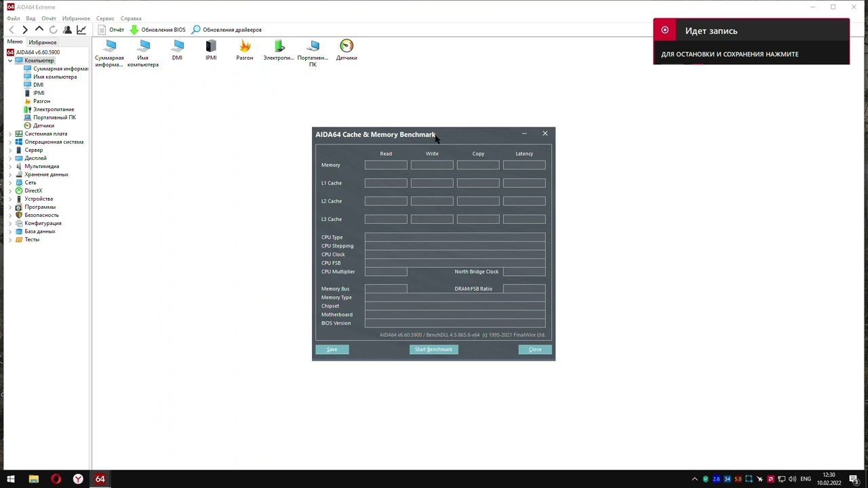The width and height of the screenshot is (868, 488).
Task: Expand the Хранение данных tree node
Action: click(x=10, y=174)
